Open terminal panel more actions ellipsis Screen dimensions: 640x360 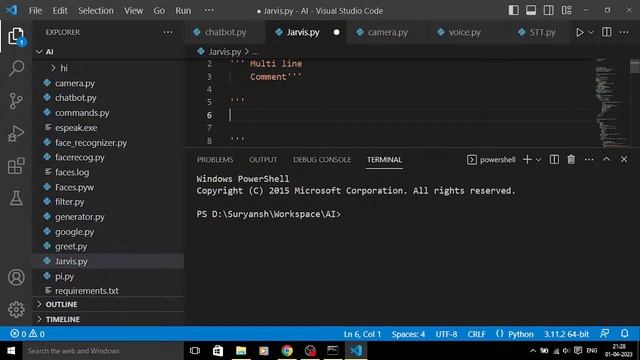pos(589,160)
